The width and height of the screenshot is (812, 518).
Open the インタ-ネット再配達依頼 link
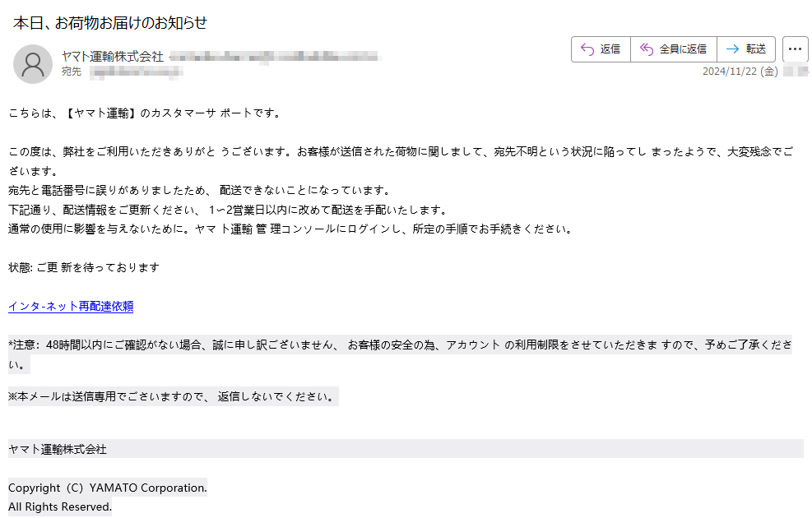(71, 307)
